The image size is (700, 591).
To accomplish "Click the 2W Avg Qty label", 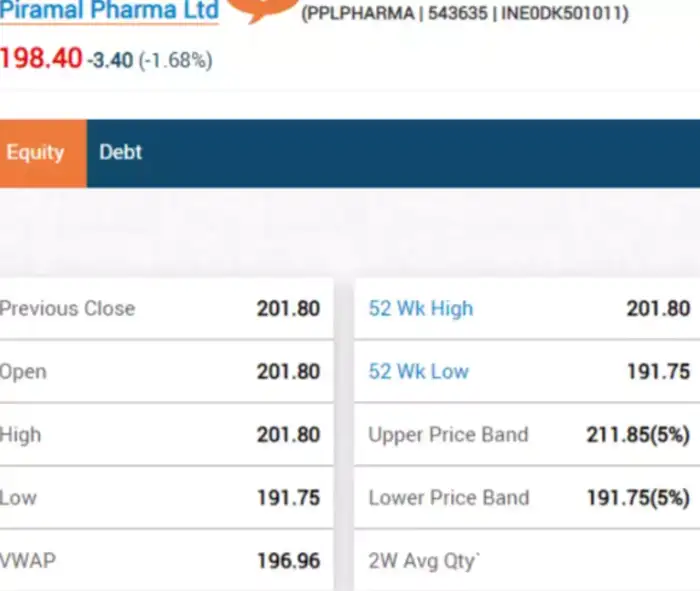I will coord(424,561).
